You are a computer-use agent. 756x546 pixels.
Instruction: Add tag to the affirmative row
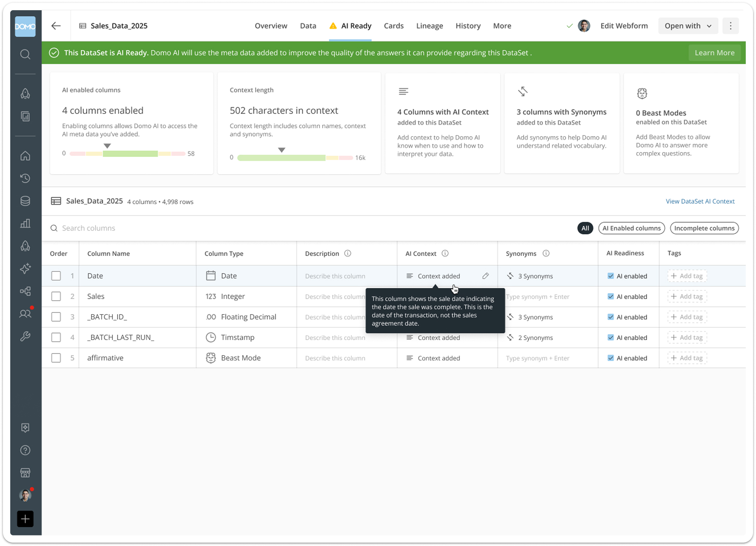point(687,358)
